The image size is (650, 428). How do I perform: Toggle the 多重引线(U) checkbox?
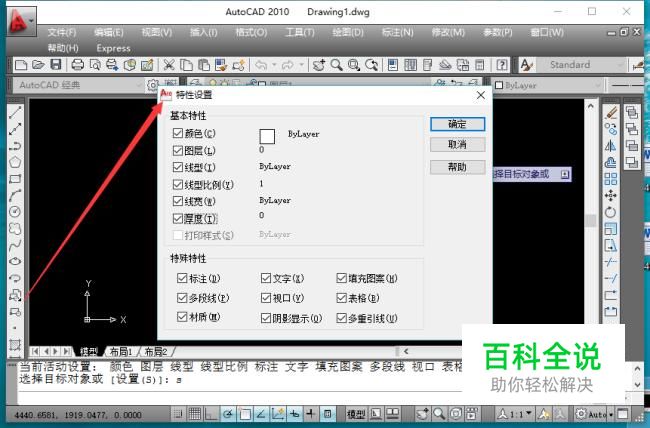coord(342,318)
